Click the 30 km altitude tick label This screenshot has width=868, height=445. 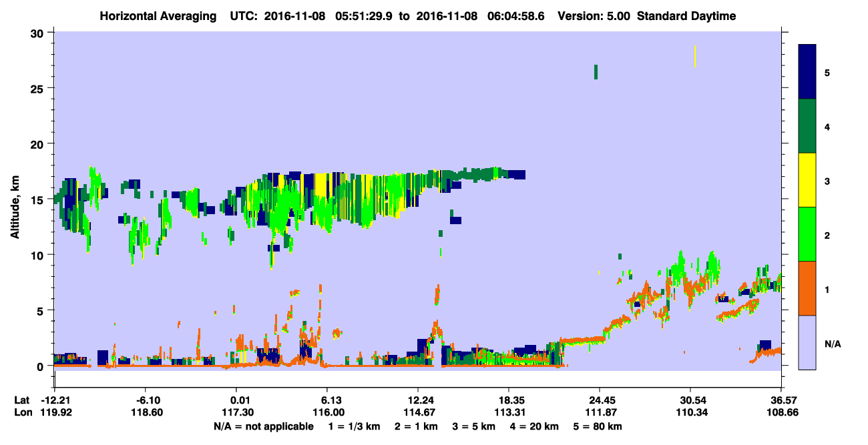[39, 33]
